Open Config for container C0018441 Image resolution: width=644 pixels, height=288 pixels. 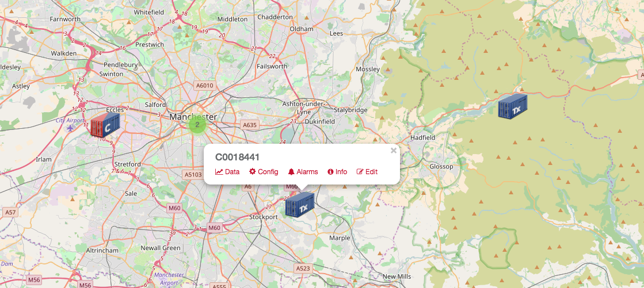(264, 172)
